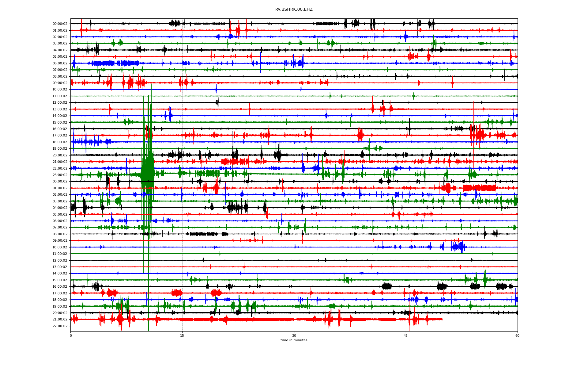The height and width of the screenshot is (368, 588).
Task: Select the 23:00:02 row label
Action: pos(60,175)
